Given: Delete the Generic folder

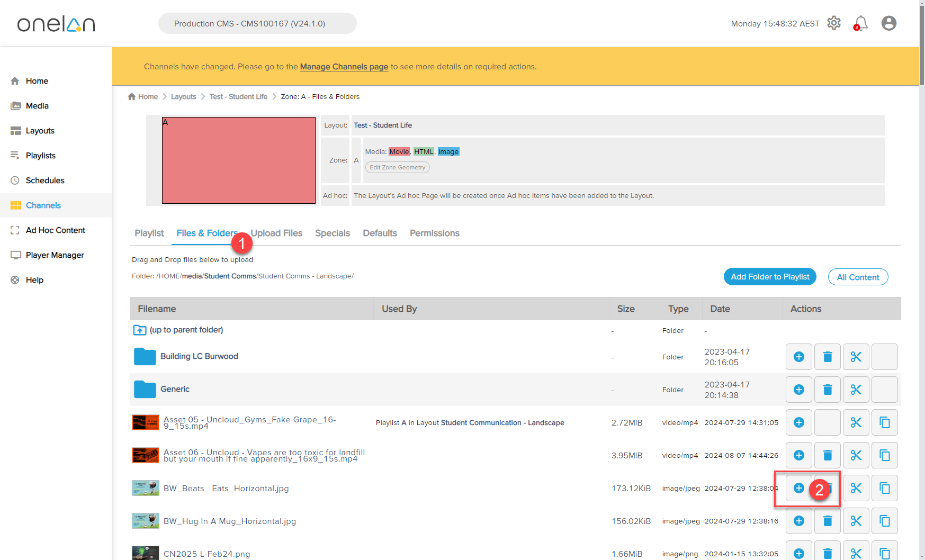Looking at the screenshot, I should (828, 390).
